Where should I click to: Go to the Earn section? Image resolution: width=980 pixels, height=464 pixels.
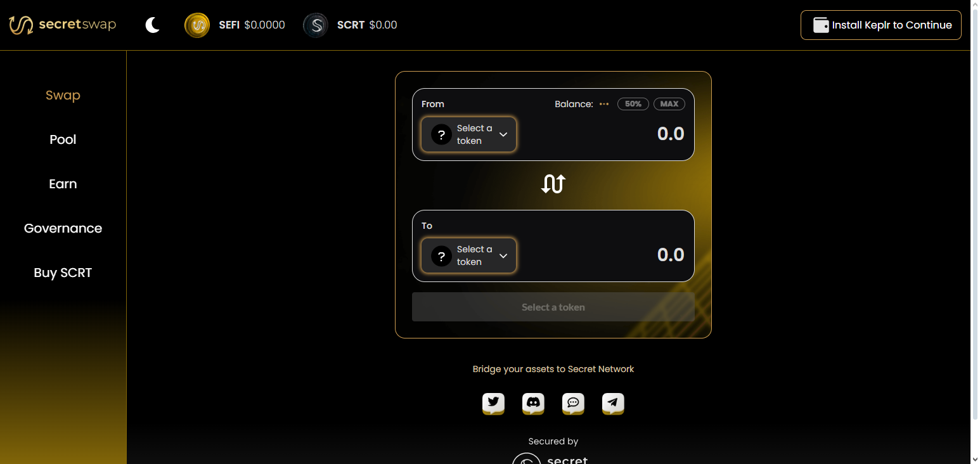(63, 184)
